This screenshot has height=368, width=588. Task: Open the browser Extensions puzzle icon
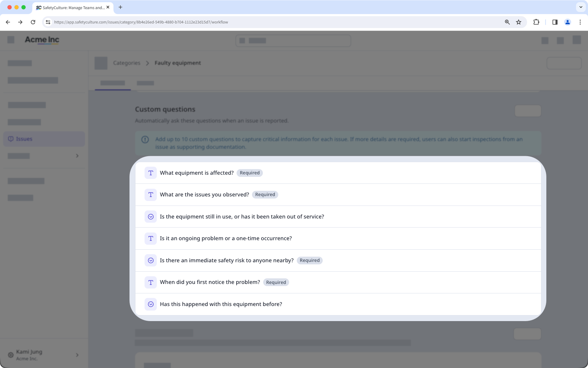click(x=536, y=22)
